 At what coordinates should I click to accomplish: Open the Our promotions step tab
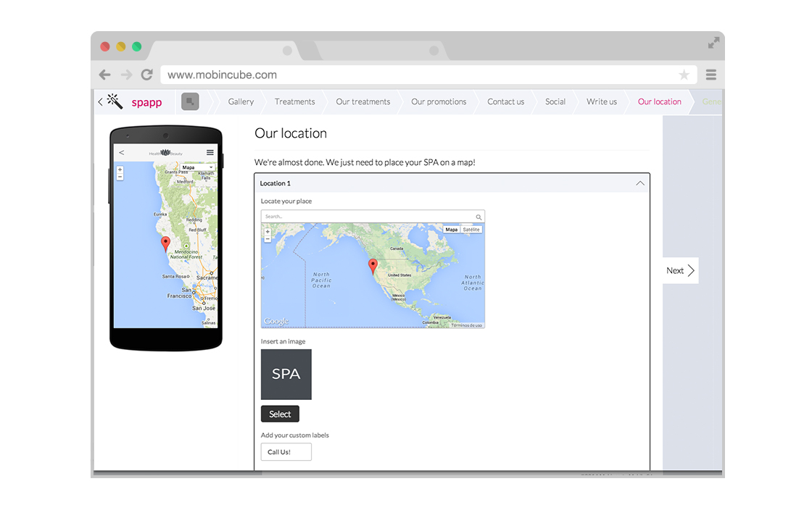click(x=439, y=101)
